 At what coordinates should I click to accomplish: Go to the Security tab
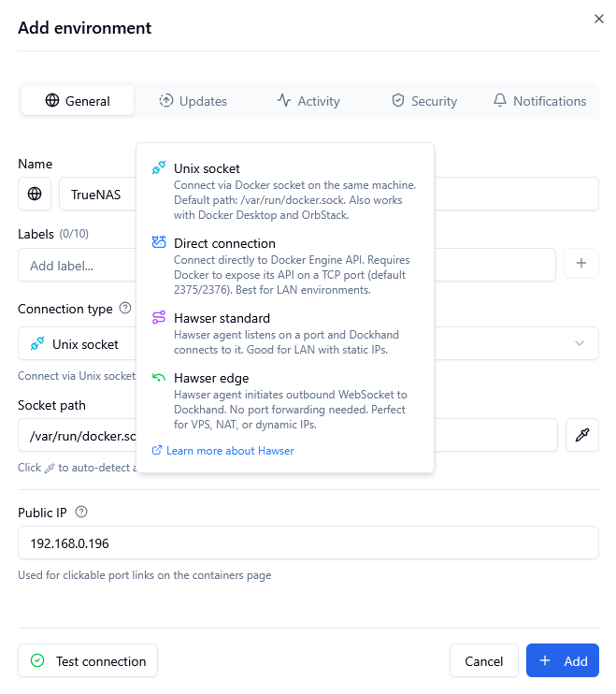coord(423,101)
